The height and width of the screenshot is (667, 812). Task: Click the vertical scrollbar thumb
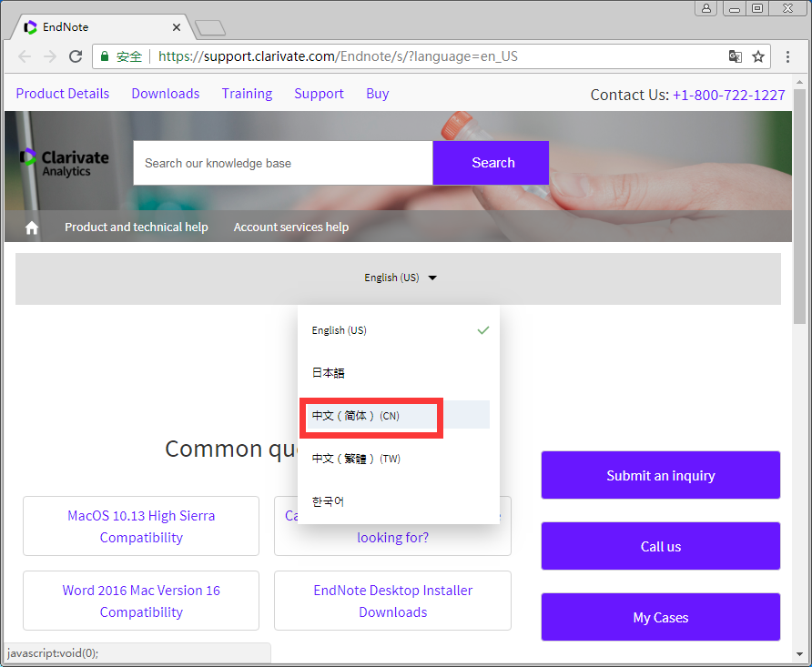click(x=799, y=206)
